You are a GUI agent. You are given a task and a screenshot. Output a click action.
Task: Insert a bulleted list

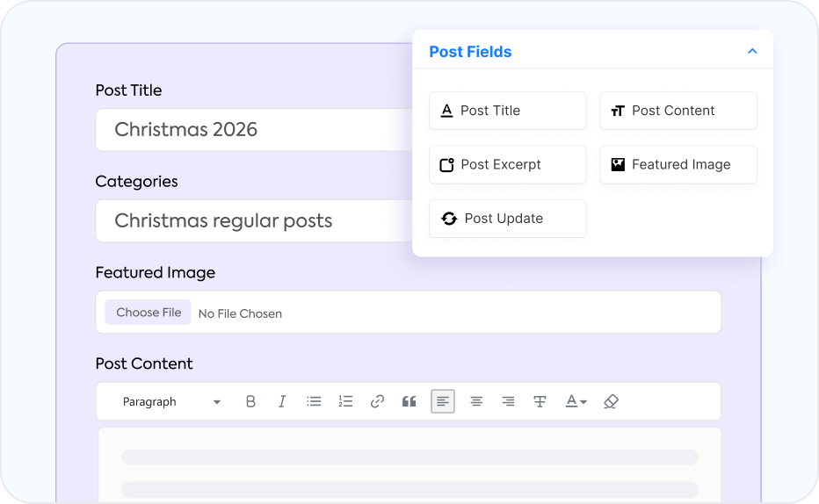314,401
